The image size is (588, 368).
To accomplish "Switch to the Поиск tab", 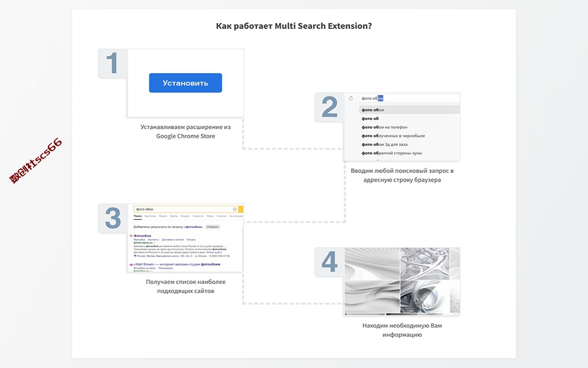I will pos(138,216).
